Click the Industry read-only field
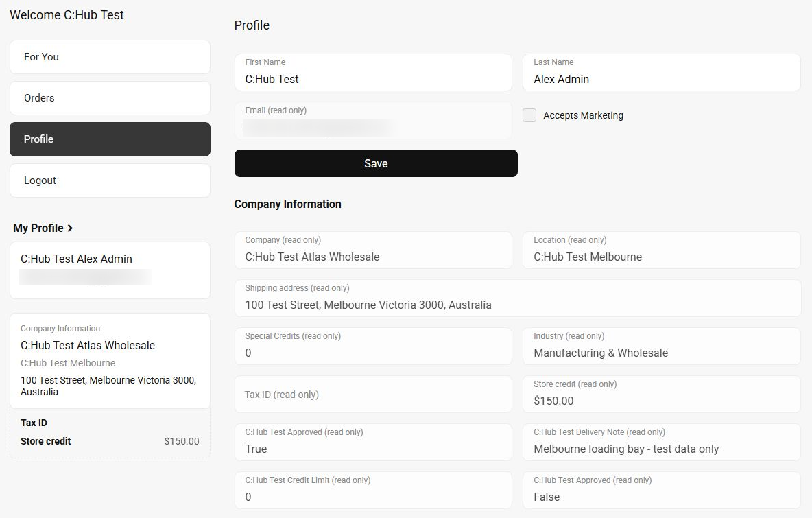The width and height of the screenshot is (812, 518). tap(662, 346)
